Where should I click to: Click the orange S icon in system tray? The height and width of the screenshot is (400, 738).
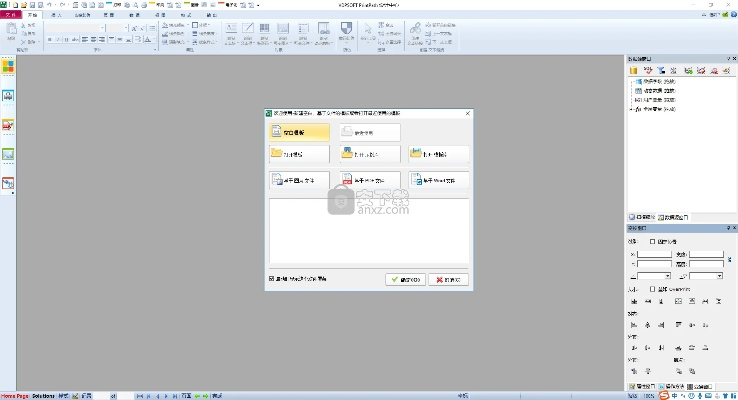[x=666, y=394]
